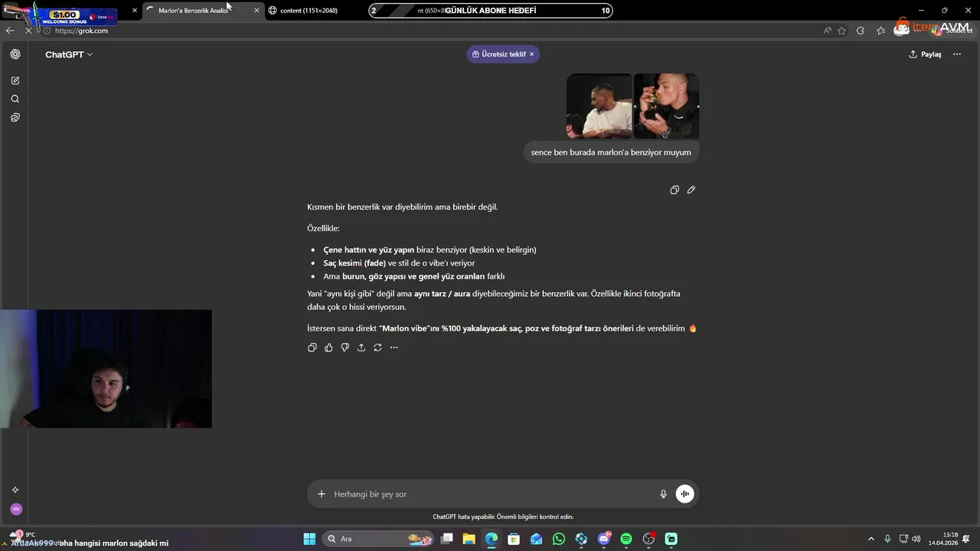Open Task View on the taskbar

447,539
